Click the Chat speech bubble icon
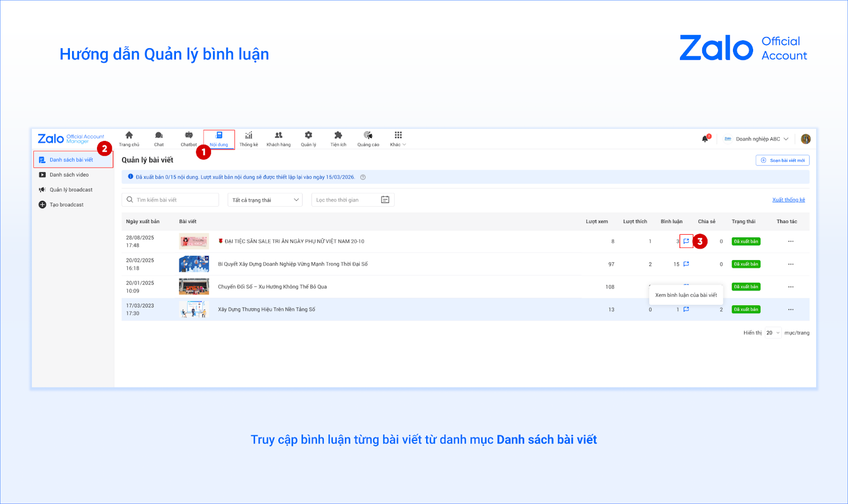 click(x=159, y=136)
